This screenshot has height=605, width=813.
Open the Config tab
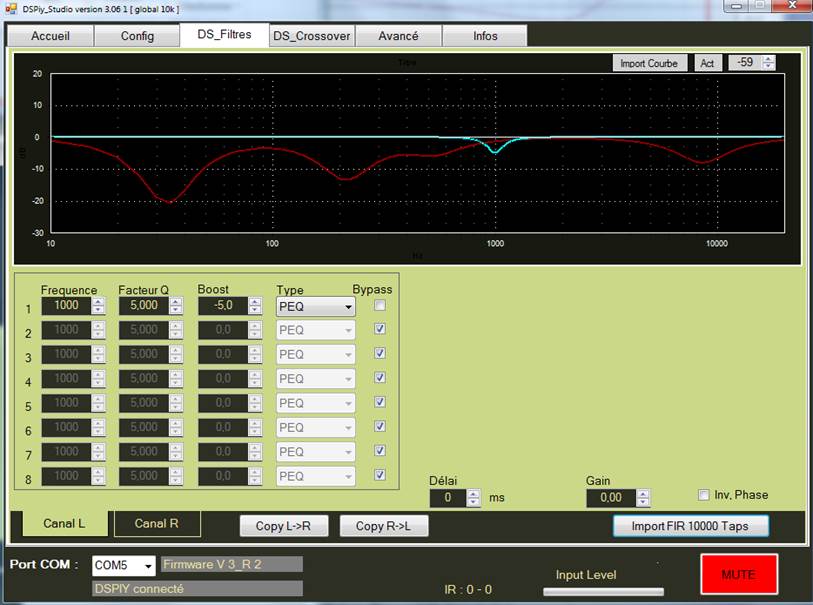pyautogui.click(x=137, y=36)
